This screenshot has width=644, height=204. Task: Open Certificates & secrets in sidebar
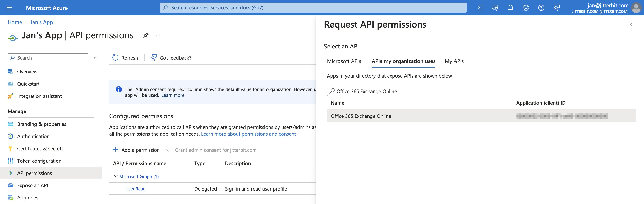40,148
